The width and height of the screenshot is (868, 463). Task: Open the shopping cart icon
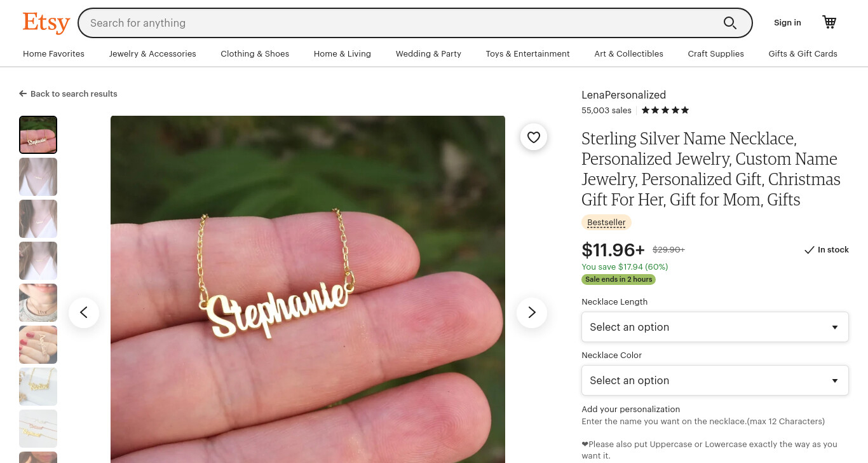point(829,22)
